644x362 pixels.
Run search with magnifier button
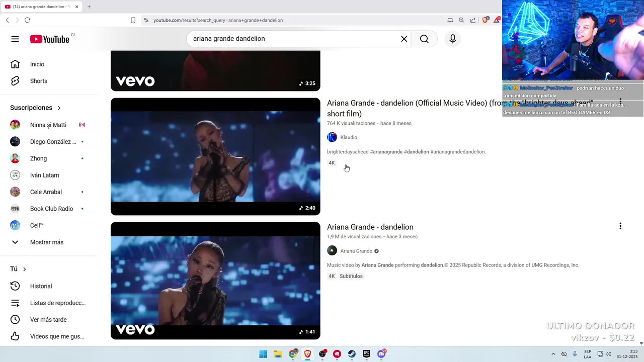tap(424, 39)
